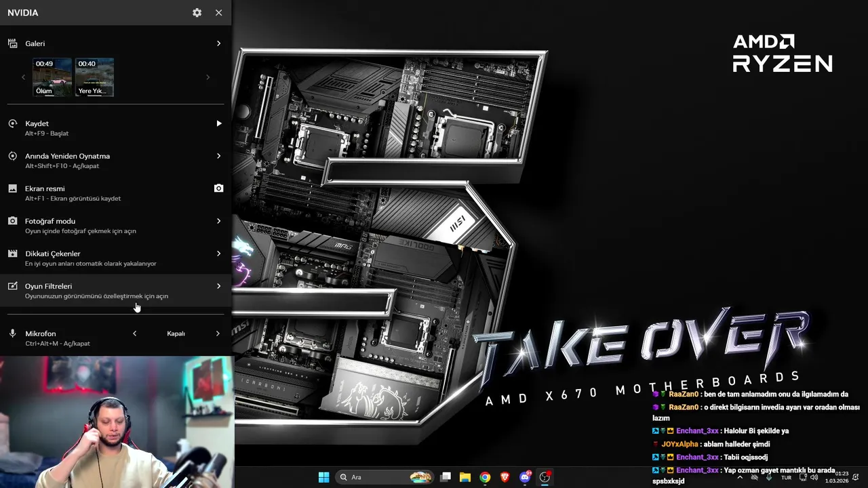
Task: Click the Galeri gallery icon
Action: click(x=12, y=43)
